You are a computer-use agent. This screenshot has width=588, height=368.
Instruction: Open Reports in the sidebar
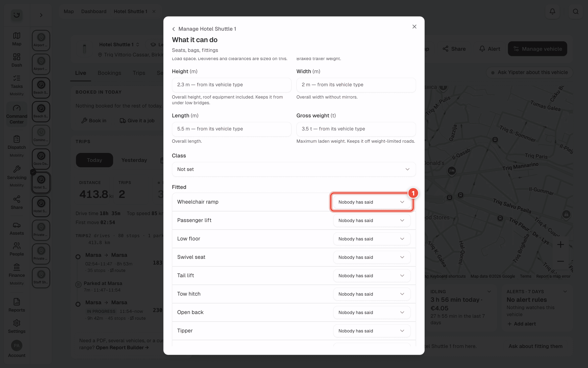[17, 305]
